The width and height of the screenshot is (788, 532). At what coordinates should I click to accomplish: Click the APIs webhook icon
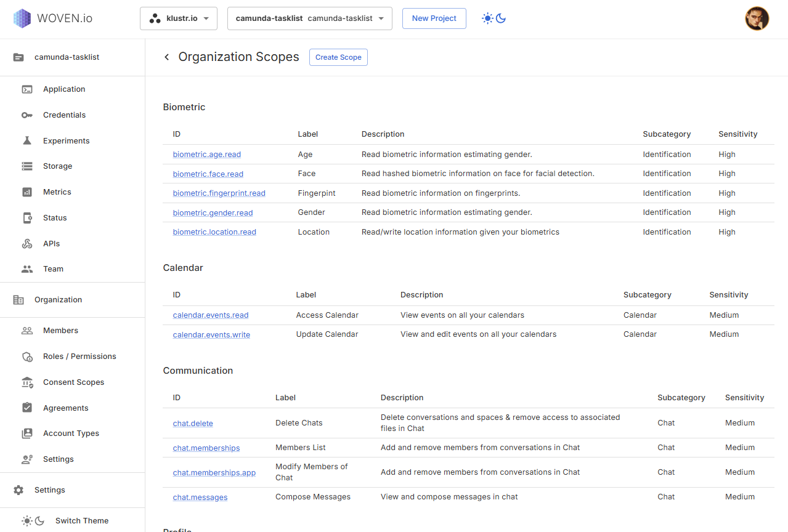click(x=27, y=244)
